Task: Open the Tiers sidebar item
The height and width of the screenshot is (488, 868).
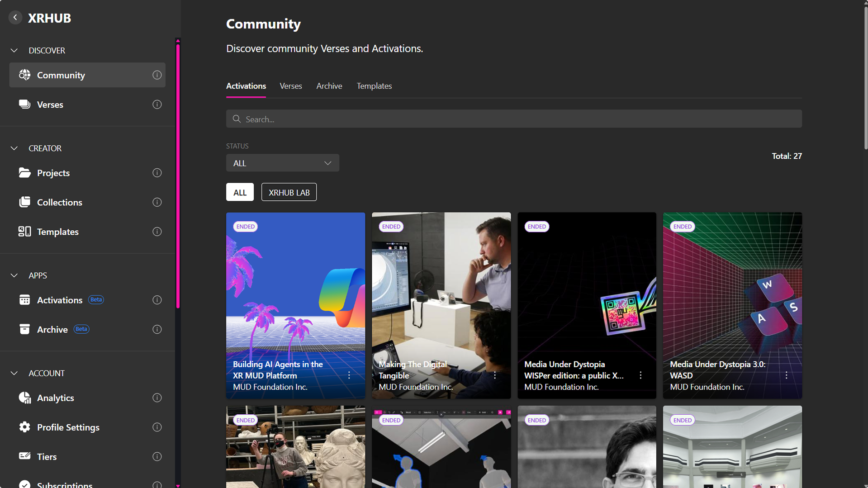Action: [47, 456]
